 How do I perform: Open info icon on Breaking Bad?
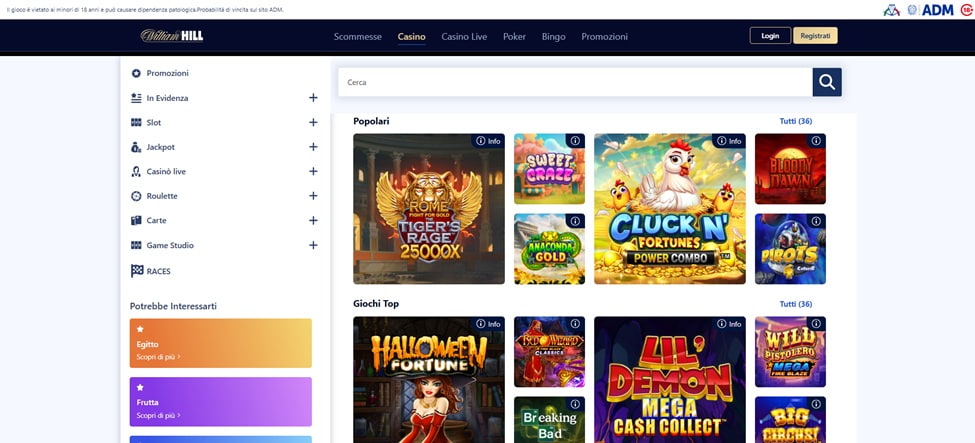pos(575,404)
